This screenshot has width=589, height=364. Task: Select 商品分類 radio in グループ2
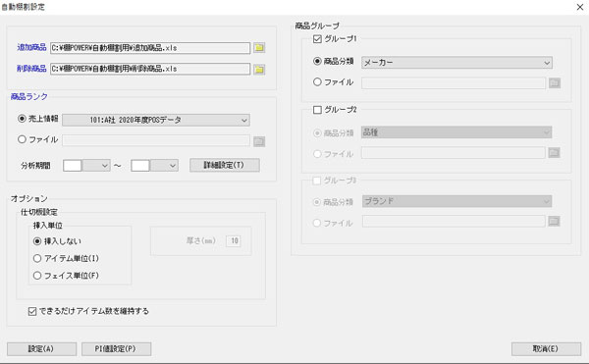317,132
